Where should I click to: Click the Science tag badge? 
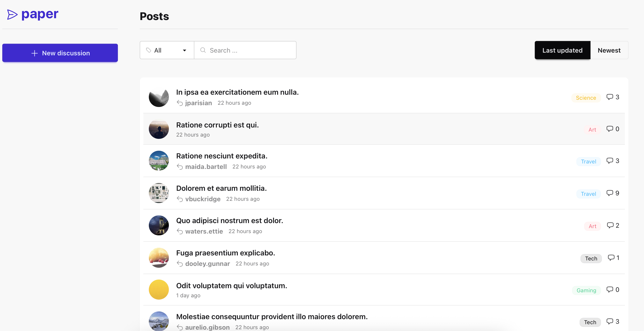pyautogui.click(x=586, y=98)
